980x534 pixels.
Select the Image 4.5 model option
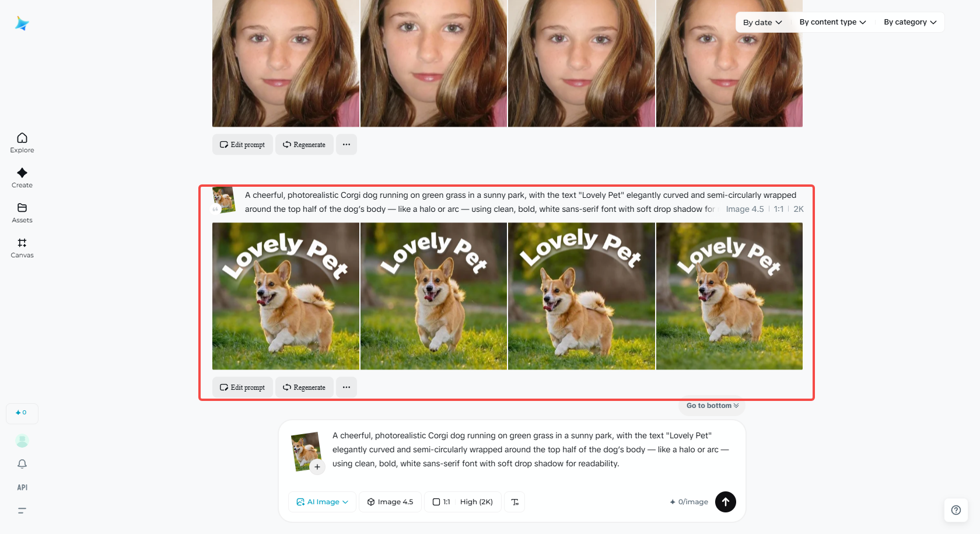tap(390, 502)
